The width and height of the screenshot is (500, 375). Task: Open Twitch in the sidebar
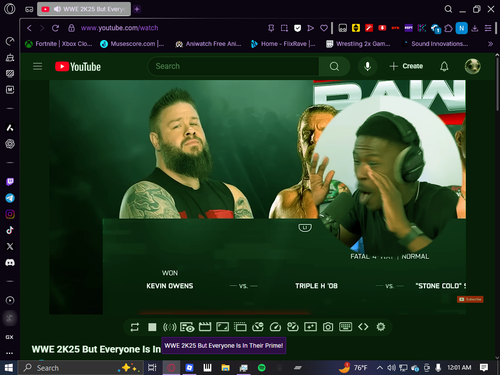tap(10, 182)
